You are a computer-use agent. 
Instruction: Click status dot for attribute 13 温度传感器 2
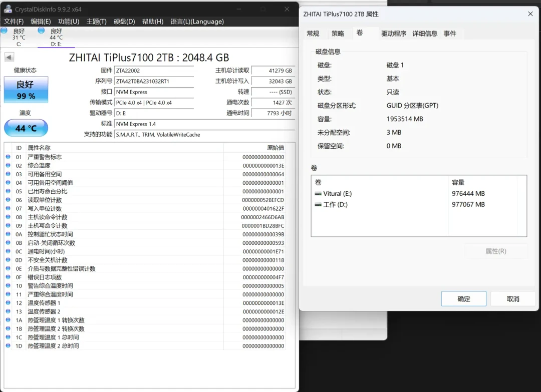8,311
